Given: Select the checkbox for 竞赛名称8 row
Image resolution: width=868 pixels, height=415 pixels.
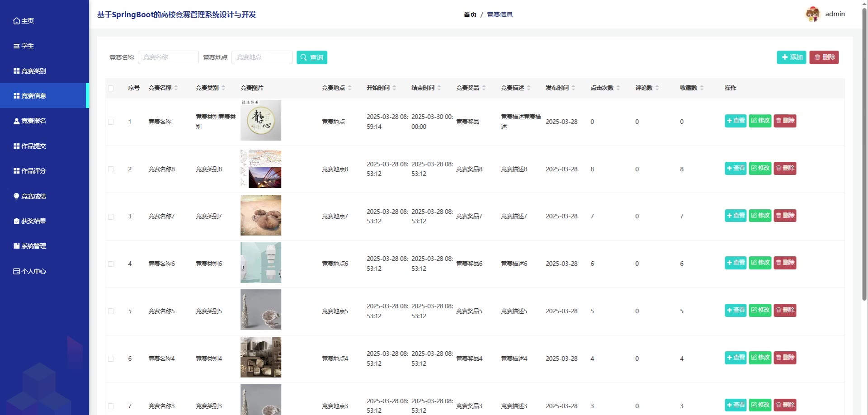Looking at the screenshot, I should coord(111,170).
